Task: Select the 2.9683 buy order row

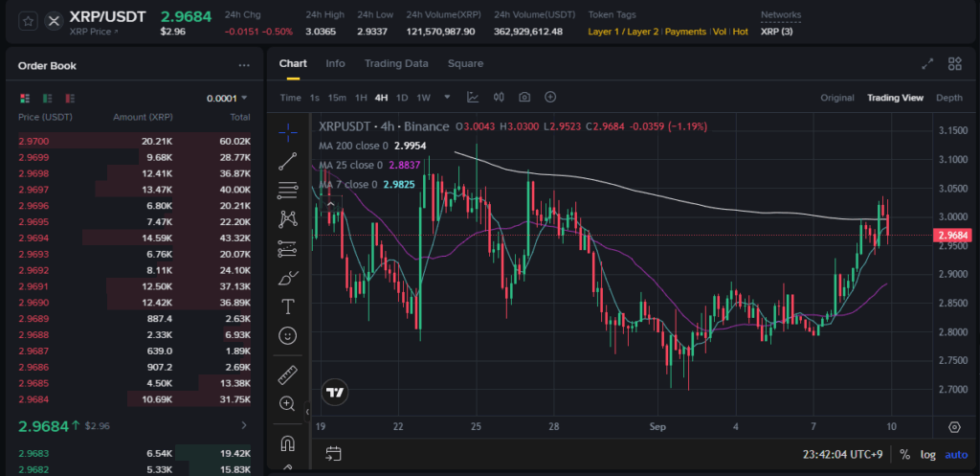Action: coord(134,453)
